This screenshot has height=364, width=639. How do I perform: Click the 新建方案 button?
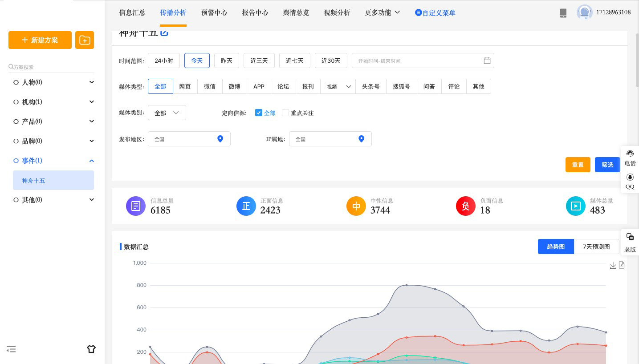[x=40, y=40]
